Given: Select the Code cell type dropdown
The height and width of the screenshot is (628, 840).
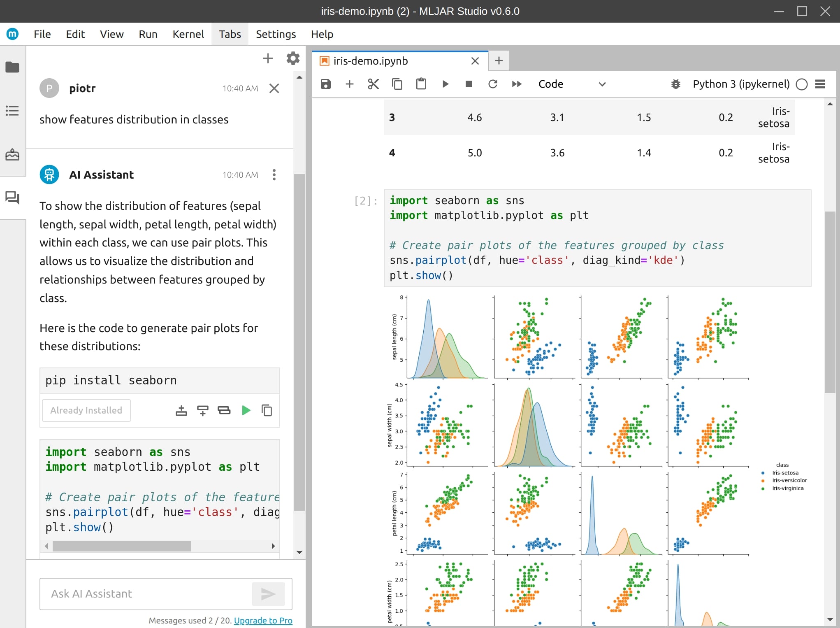Looking at the screenshot, I should coord(570,83).
